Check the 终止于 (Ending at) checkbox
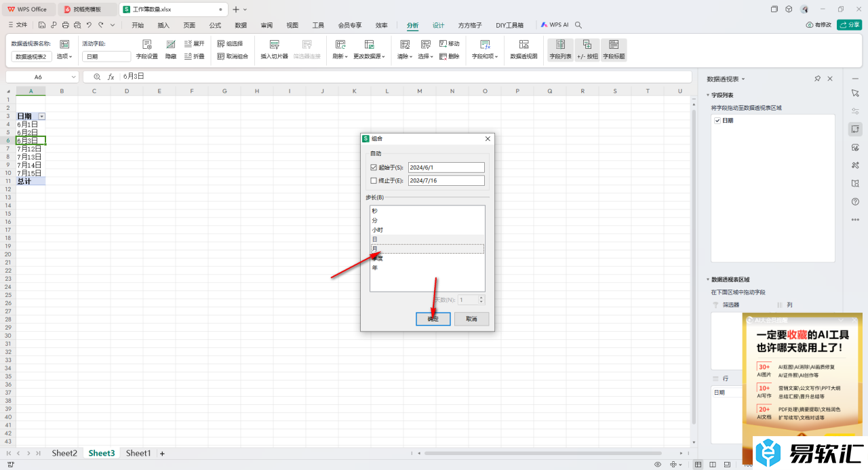Image resolution: width=868 pixels, height=470 pixels. [x=374, y=180]
